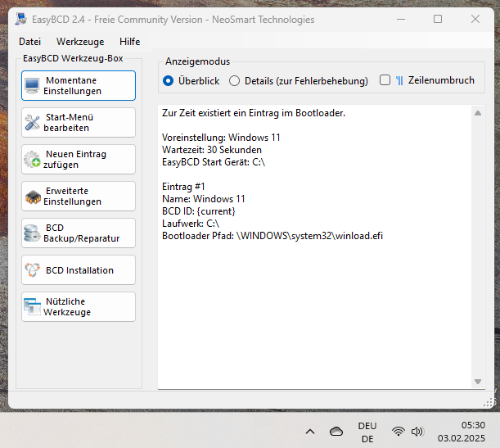Screen dimensions: 500x448
Task: Click the Start-Menü bearbeiten wrench icon
Action: click(x=32, y=123)
